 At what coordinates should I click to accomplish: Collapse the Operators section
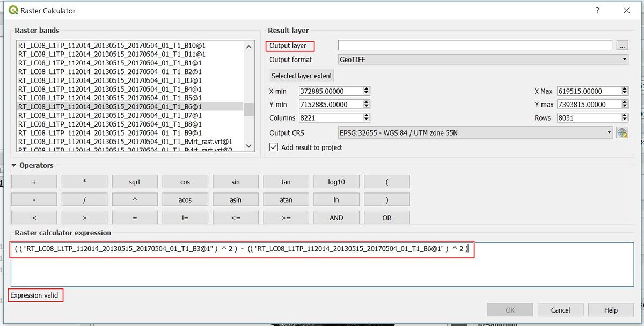14,166
